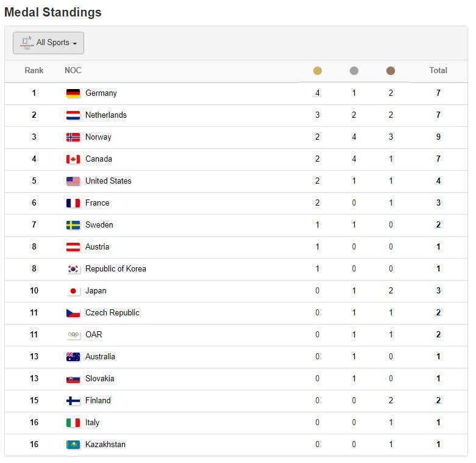Click the silver medal column icon
This screenshot has height=463, width=476.
coord(354,71)
